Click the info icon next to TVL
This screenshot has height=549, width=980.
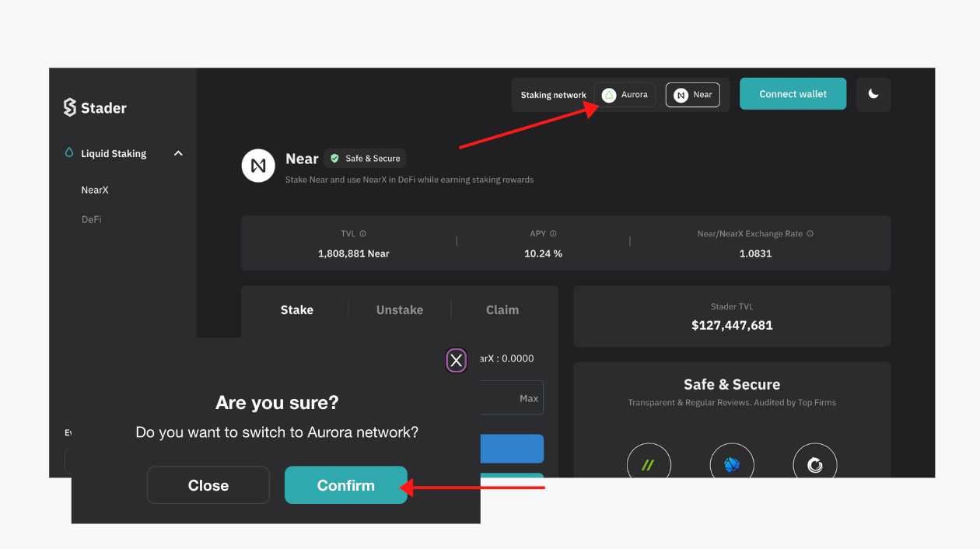[362, 233]
